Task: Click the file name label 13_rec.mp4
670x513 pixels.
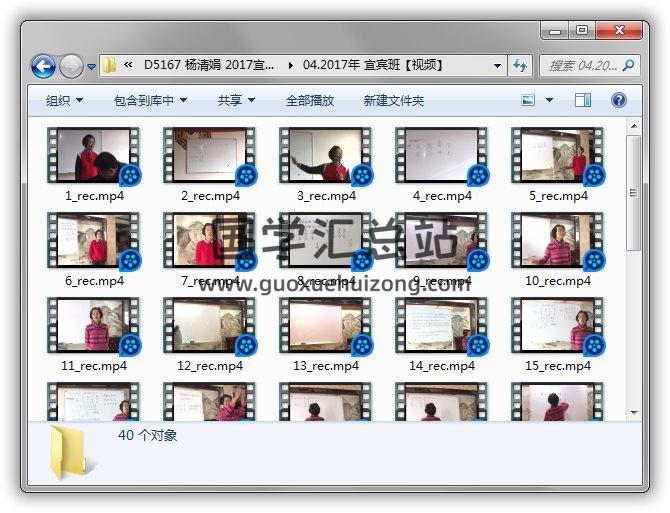Action: point(326,366)
